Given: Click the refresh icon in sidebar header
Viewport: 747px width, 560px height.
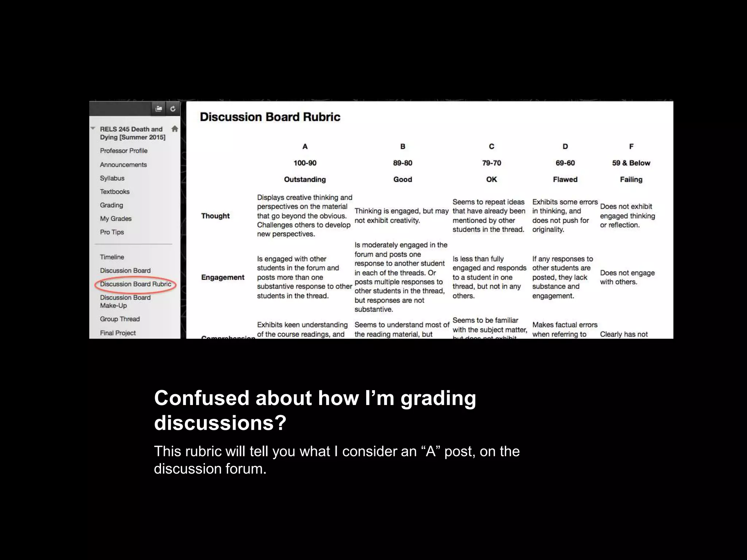Looking at the screenshot, I should tap(173, 109).
